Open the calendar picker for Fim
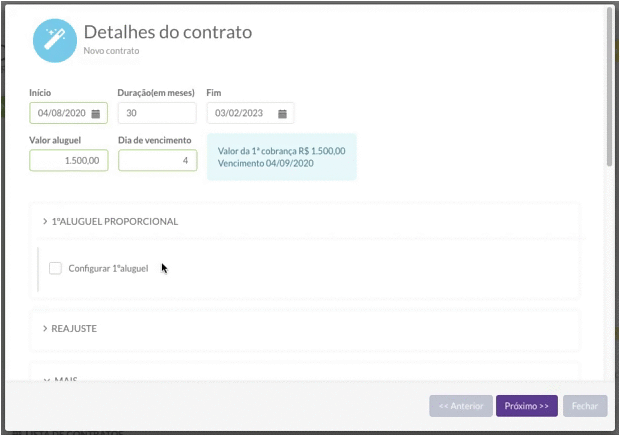Screen dimensions: 620x436 (282, 114)
